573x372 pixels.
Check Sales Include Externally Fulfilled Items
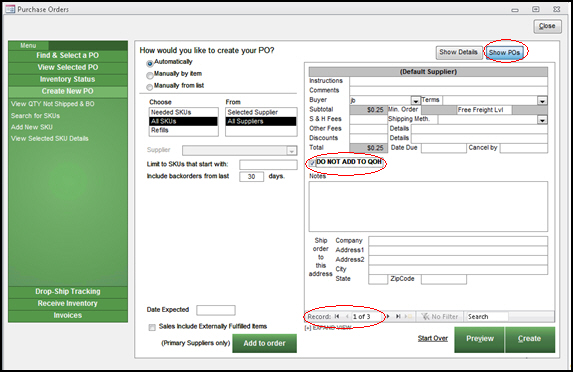pos(152,327)
